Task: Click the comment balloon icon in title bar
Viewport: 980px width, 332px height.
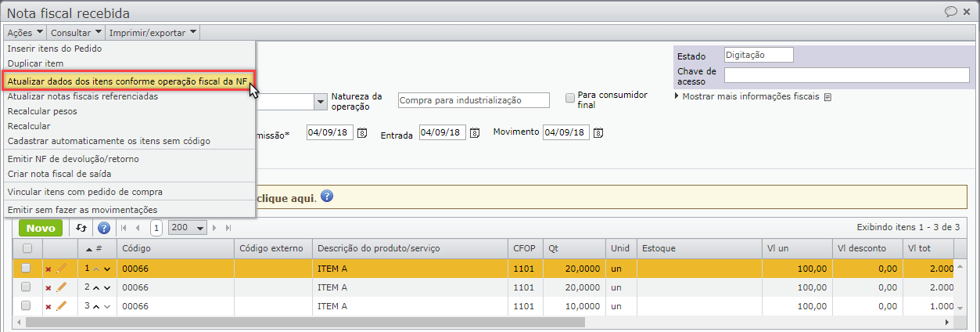Action: click(951, 13)
